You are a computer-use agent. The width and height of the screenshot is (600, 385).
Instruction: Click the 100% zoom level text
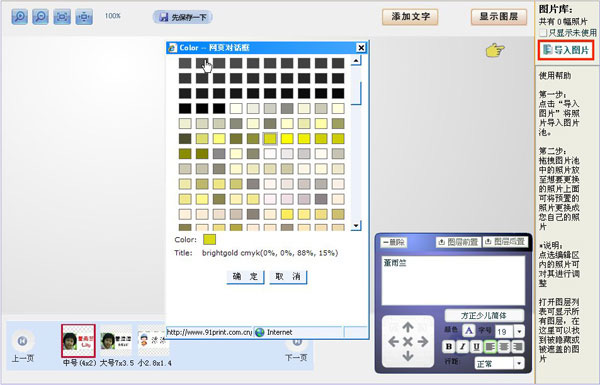(x=112, y=16)
